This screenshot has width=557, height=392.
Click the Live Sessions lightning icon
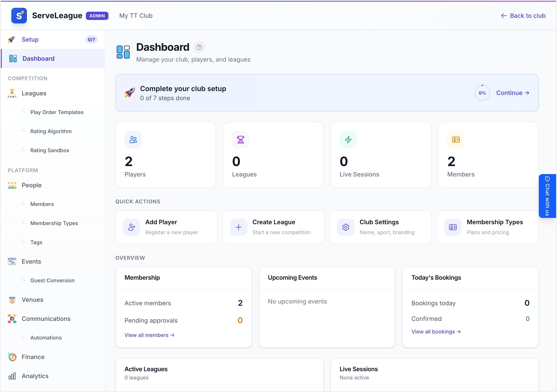click(348, 139)
